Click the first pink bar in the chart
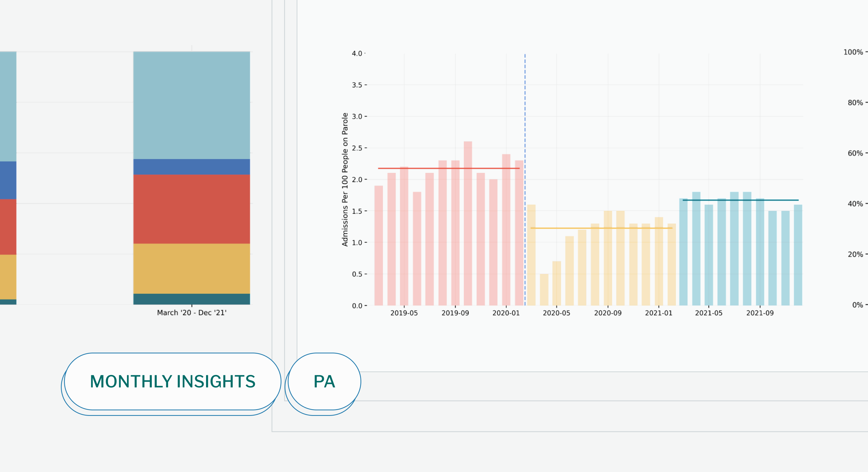 378,245
